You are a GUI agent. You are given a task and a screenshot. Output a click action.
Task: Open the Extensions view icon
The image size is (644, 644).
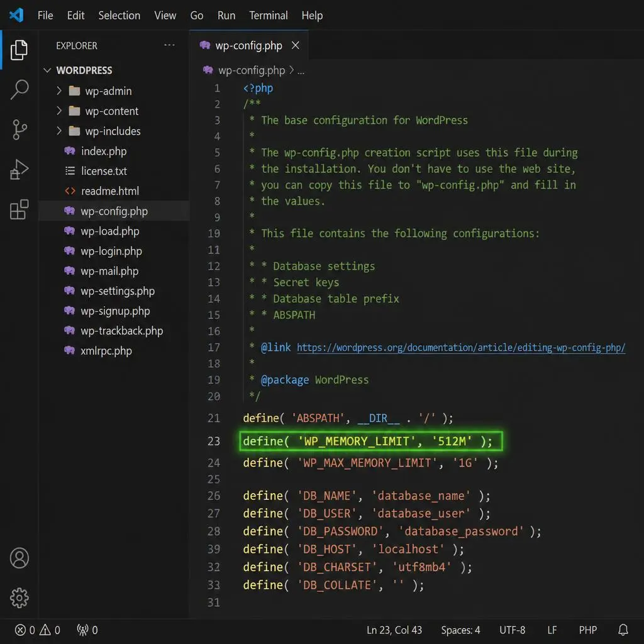[x=19, y=209]
